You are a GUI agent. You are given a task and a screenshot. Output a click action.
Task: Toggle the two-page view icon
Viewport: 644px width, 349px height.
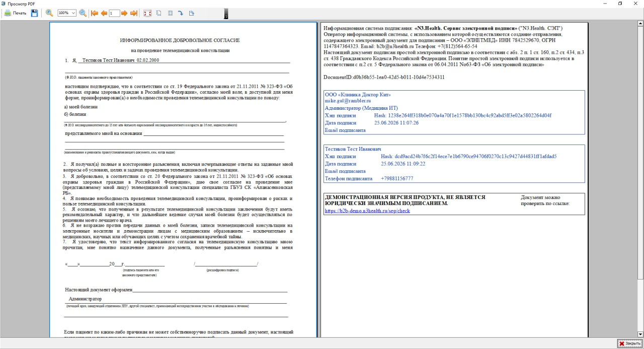158,13
